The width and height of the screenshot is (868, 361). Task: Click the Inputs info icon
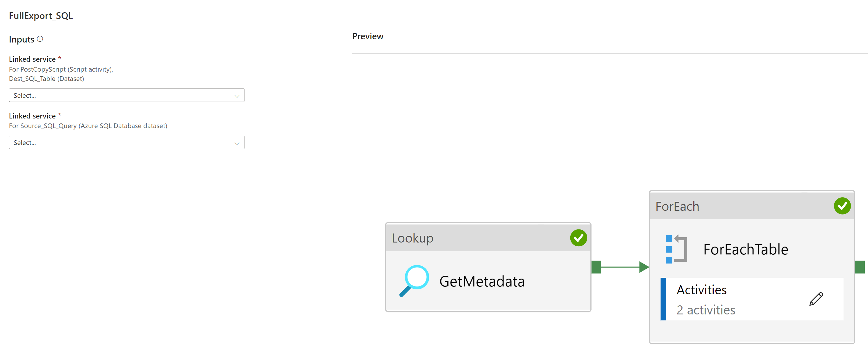[40, 39]
